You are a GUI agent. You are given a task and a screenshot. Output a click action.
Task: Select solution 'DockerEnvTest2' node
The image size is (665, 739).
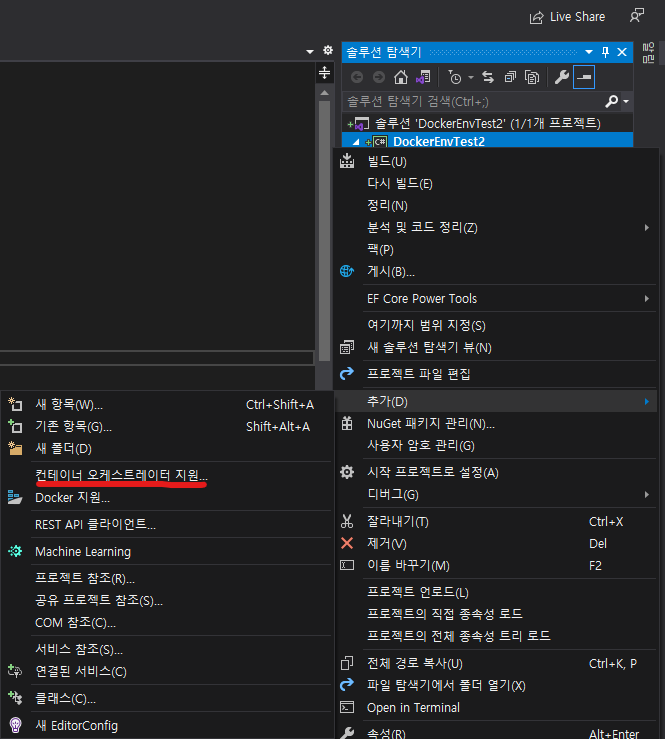[487, 123]
